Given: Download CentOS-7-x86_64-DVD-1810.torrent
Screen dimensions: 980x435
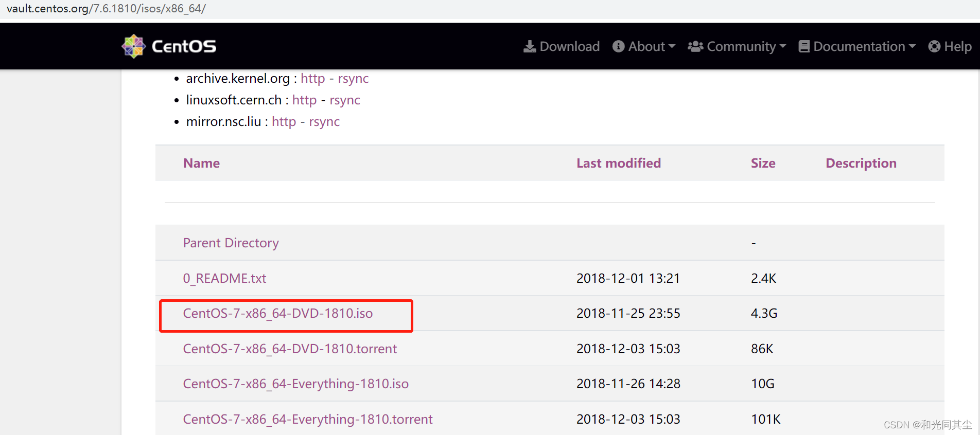Looking at the screenshot, I should [x=290, y=349].
